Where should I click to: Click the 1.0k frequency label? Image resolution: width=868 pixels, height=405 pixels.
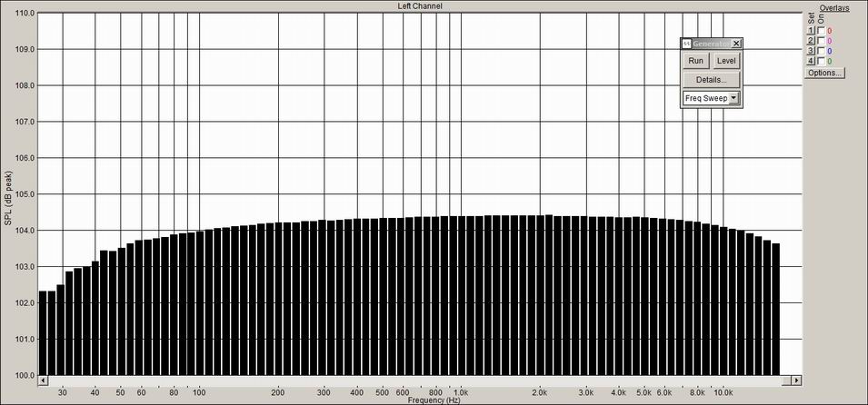461,392
